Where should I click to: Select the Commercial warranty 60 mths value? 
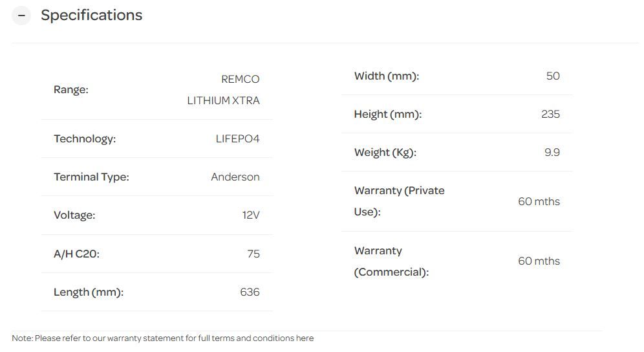tap(539, 261)
